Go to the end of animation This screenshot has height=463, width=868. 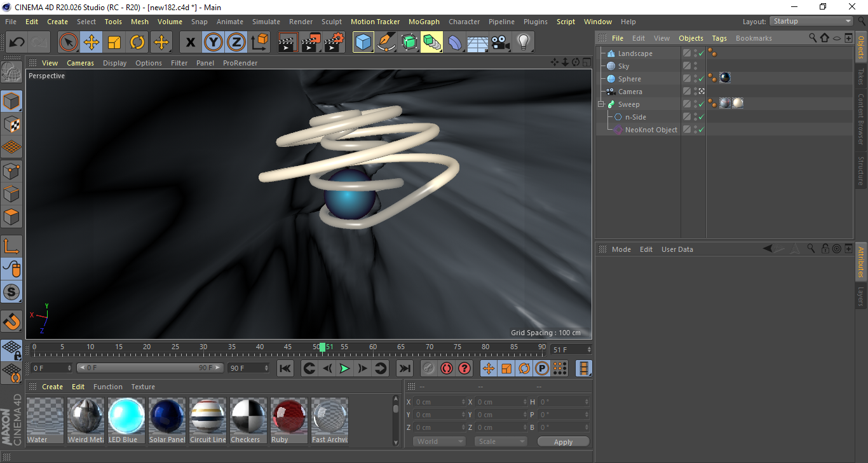coord(404,368)
